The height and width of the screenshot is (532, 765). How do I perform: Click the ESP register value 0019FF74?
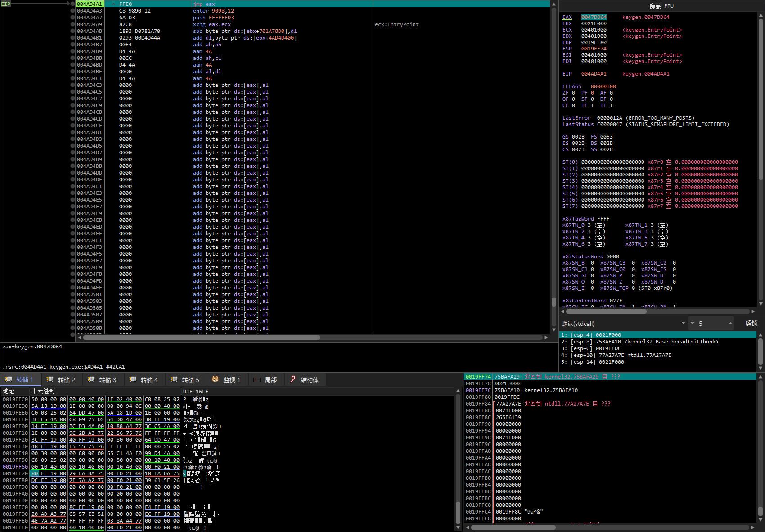(x=594, y=49)
